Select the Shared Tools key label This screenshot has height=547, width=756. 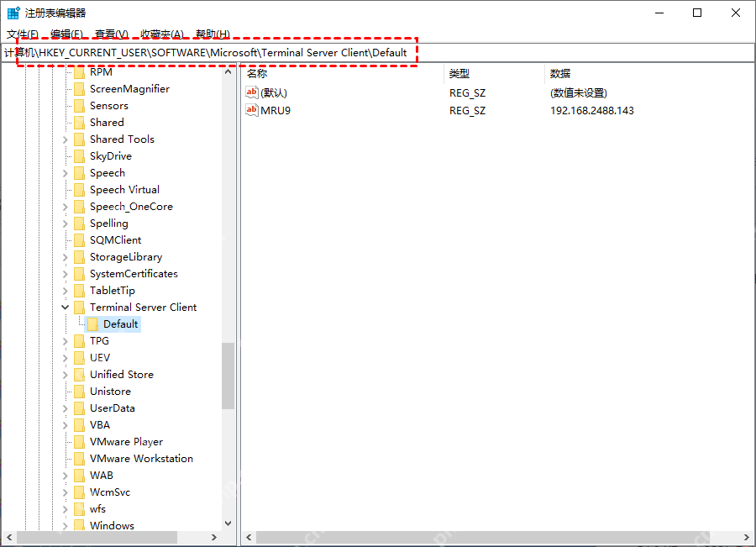click(x=122, y=139)
